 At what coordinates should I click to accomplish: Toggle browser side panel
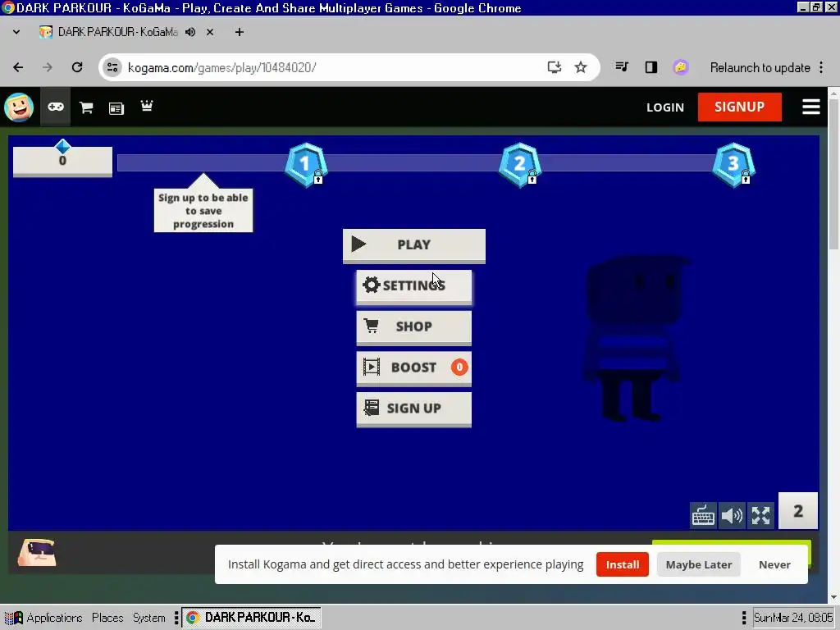(651, 67)
